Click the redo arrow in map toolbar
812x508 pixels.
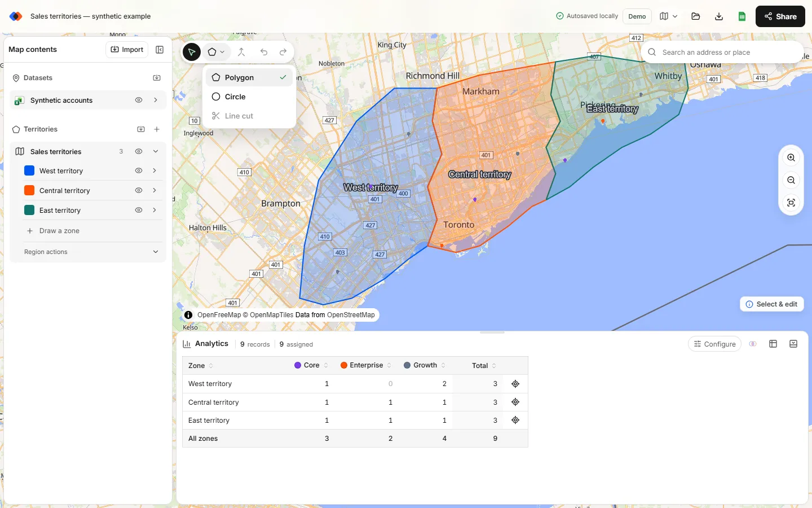click(283, 52)
